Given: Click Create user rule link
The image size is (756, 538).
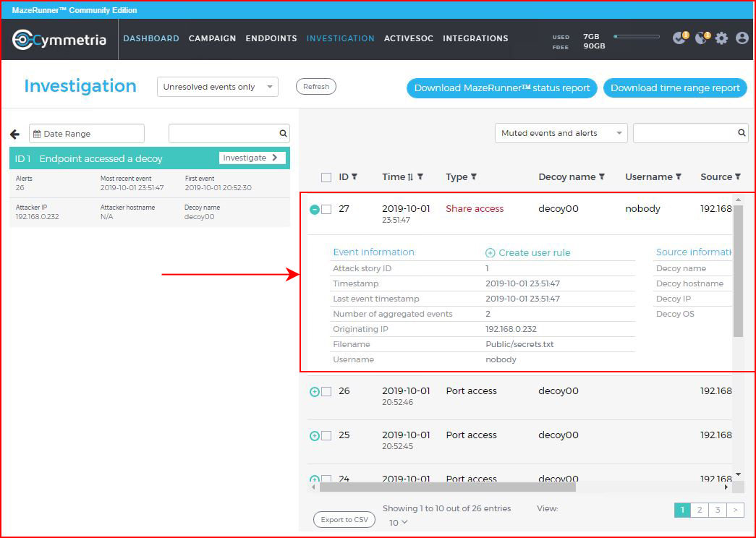Looking at the screenshot, I should tap(534, 252).
